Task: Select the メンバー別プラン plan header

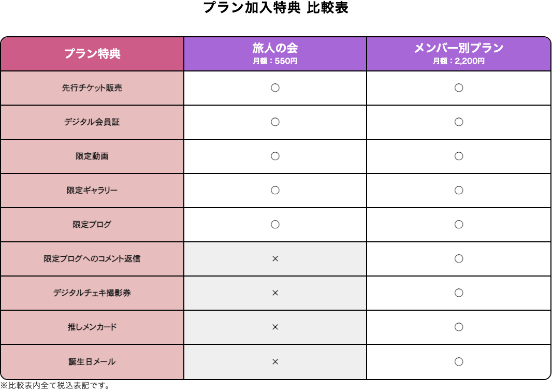Action: point(458,49)
